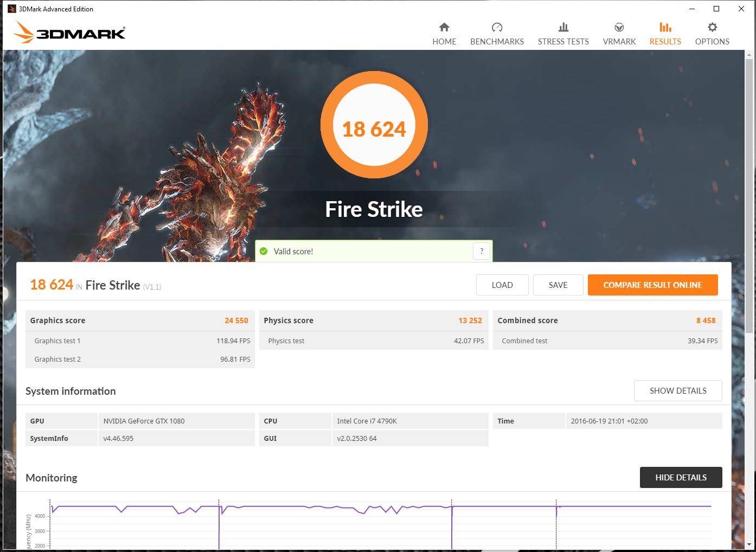This screenshot has width=756, height=552.
Task: Click the time value 2016-06-19 21:01
Action: [x=609, y=421]
